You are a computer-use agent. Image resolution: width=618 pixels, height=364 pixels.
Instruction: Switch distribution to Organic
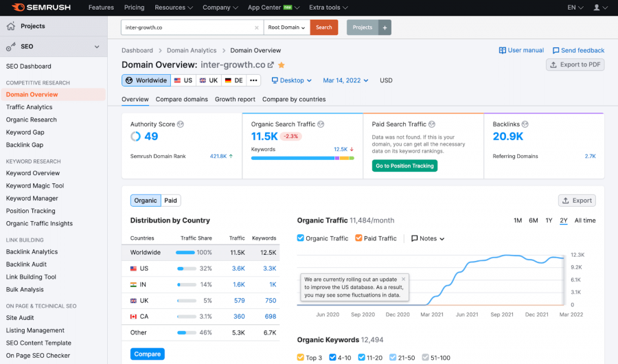click(146, 201)
